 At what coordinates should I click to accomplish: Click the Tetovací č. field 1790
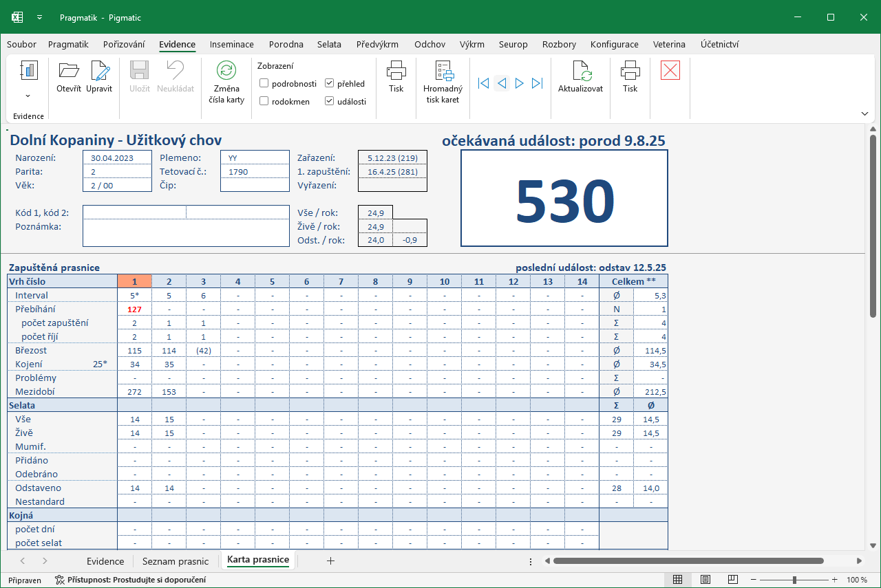tap(255, 171)
